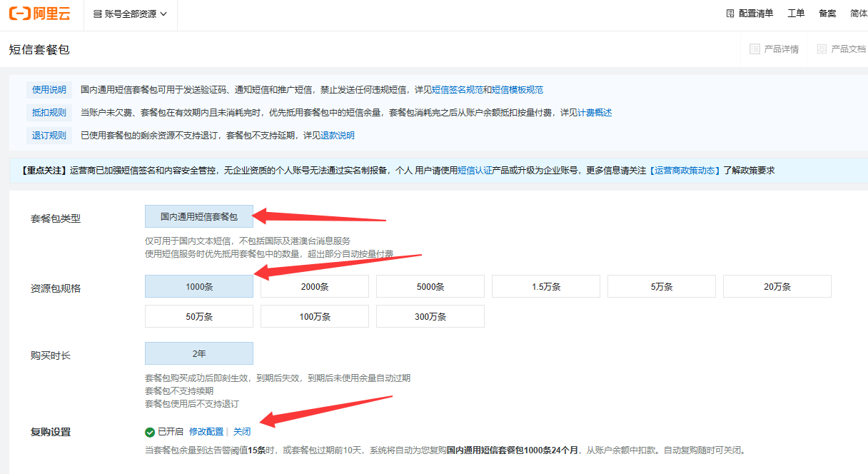This screenshot has width=868, height=474.
Task: Click the 配置清单 list icon
Action: click(730, 14)
